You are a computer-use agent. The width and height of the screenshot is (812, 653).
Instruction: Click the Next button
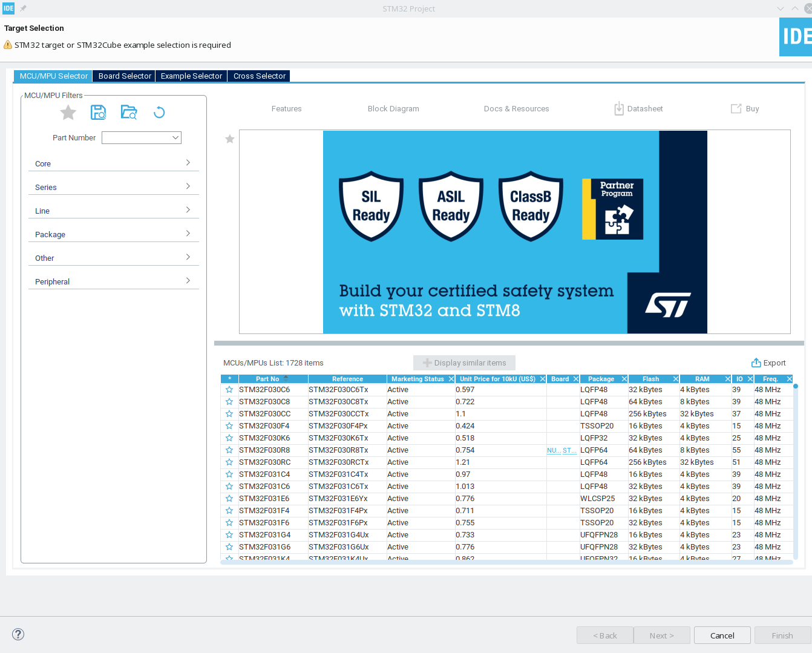[662, 635]
